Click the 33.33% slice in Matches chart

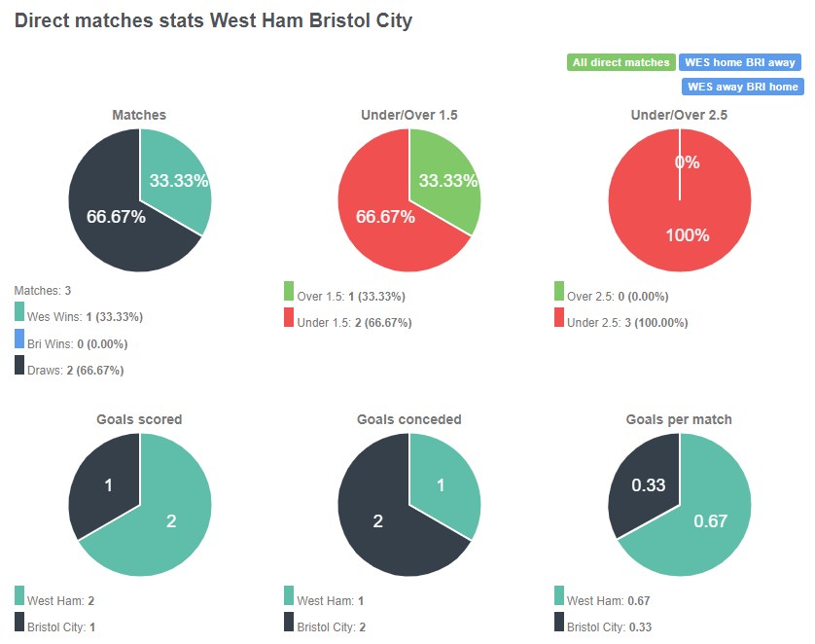(178, 180)
